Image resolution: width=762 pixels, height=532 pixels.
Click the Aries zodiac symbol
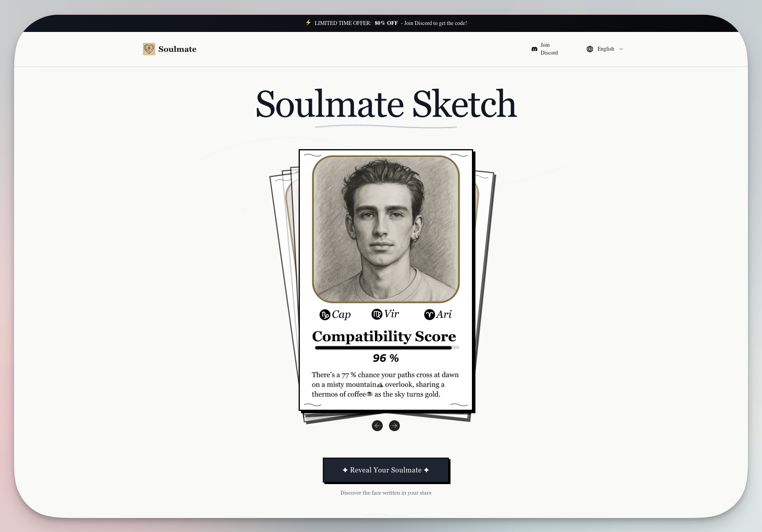click(x=429, y=315)
